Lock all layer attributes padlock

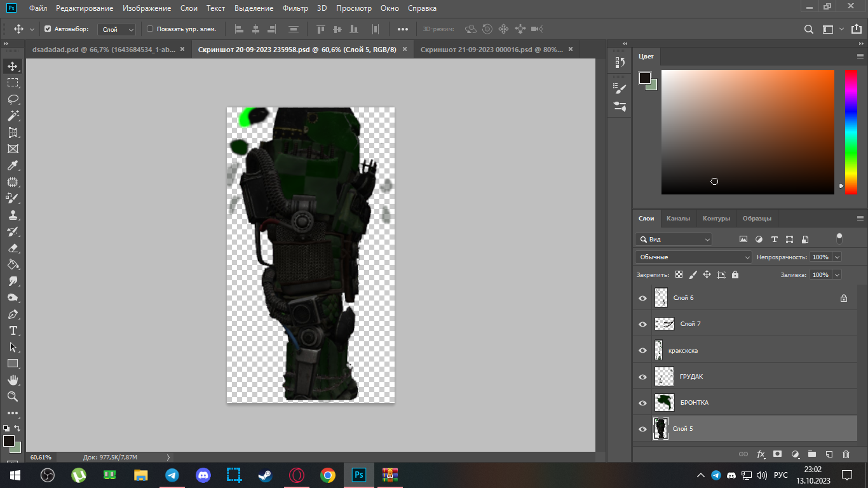735,275
